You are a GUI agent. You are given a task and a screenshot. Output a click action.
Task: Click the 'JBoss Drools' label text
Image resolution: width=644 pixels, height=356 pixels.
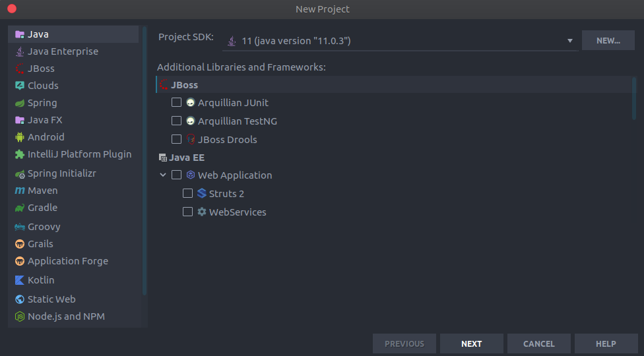tap(227, 140)
